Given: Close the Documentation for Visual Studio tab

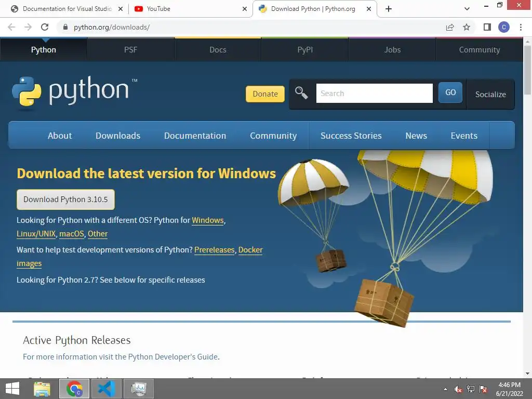Looking at the screenshot, I should (121, 9).
